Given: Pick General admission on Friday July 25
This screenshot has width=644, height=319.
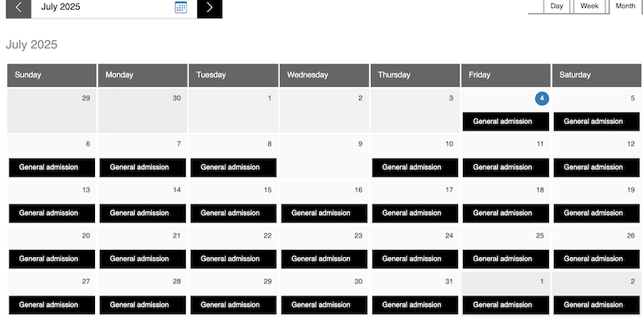Looking at the screenshot, I should click(x=506, y=259).
